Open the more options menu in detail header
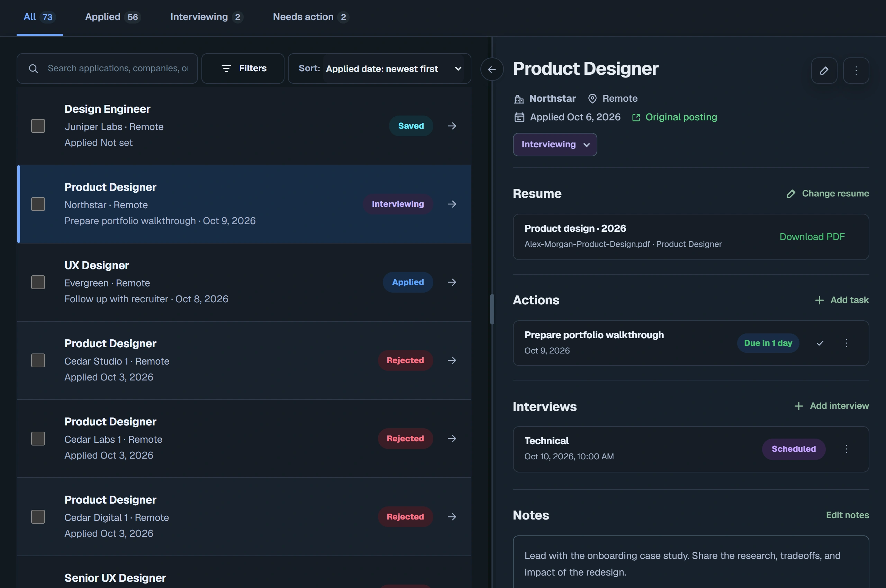This screenshot has height=588, width=886. [856, 70]
